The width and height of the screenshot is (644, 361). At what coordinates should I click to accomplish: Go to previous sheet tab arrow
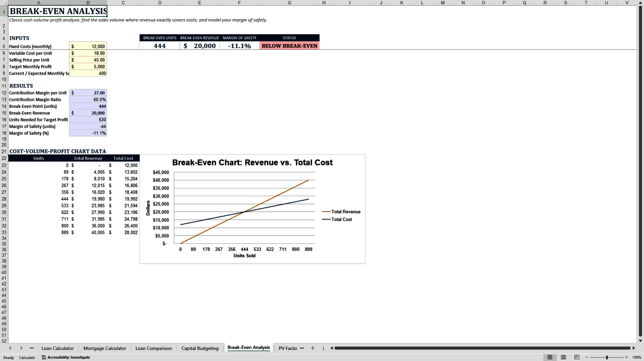(x=10, y=348)
